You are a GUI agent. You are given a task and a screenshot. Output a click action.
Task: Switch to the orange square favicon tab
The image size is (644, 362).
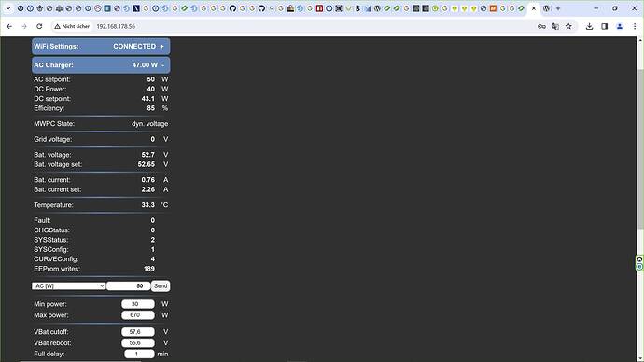(493, 8)
